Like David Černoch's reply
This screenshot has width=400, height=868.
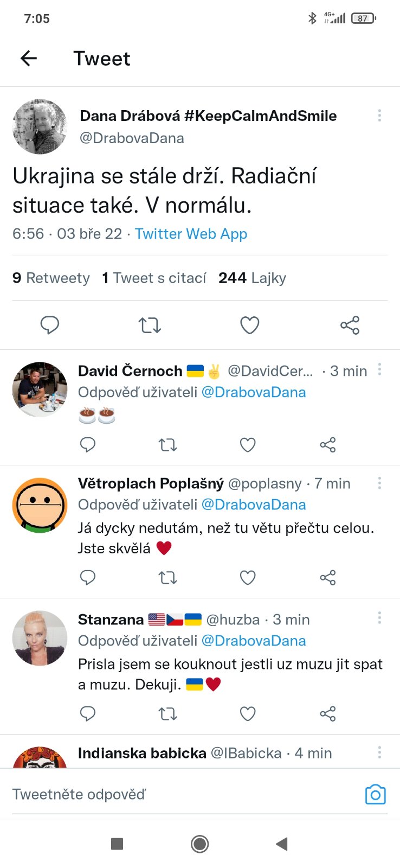[248, 445]
